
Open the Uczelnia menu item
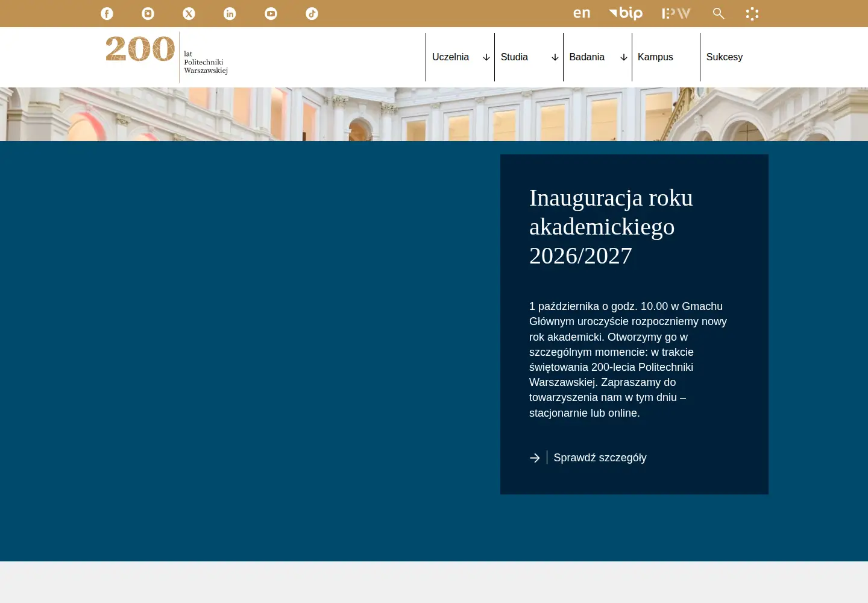coord(450,57)
